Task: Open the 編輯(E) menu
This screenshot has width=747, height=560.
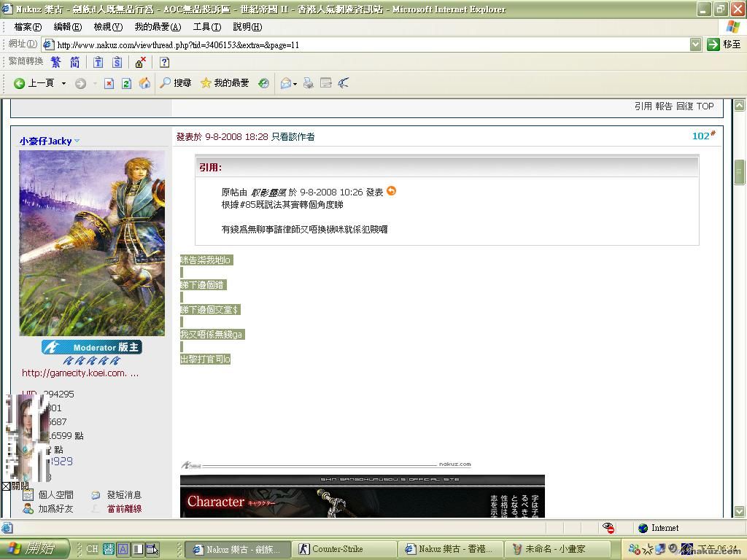Action: tap(68, 27)
